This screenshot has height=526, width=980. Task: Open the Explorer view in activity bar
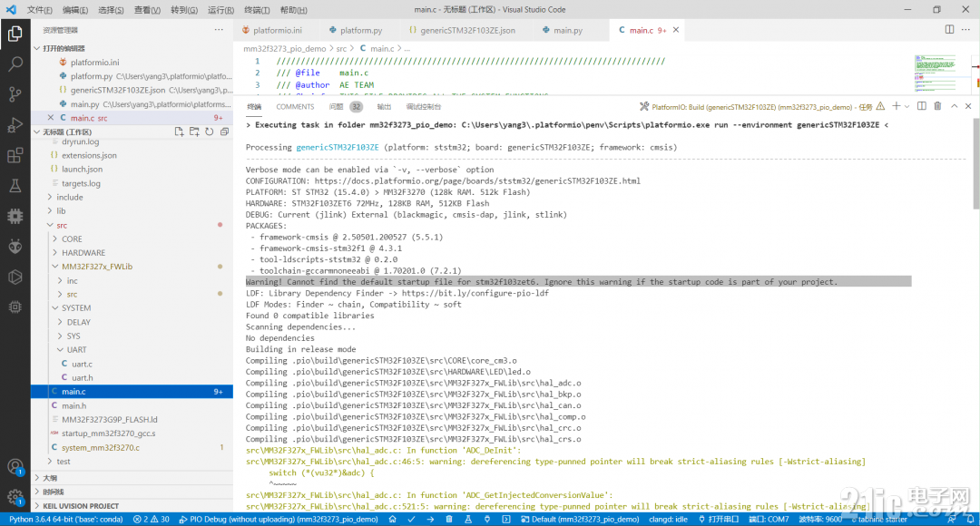click(15, 34)
